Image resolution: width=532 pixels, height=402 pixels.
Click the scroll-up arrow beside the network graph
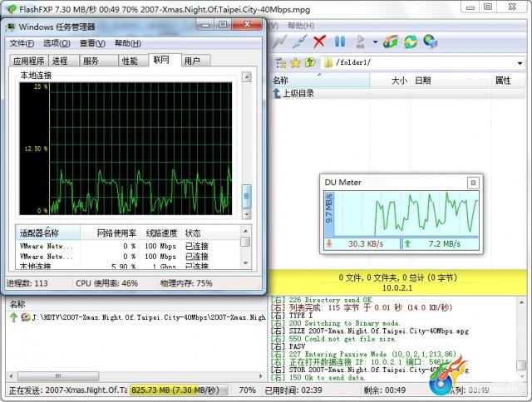pyautogui.click(x=247, y=77)
